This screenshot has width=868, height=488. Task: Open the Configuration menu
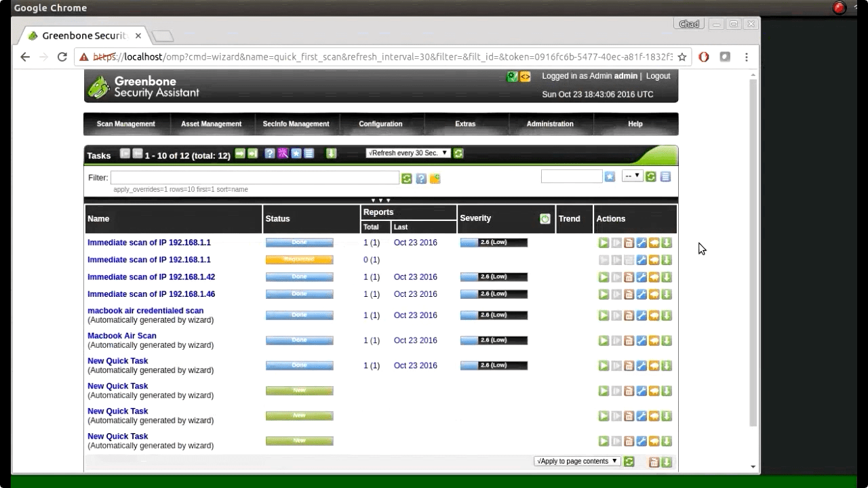tap(380, 124)
